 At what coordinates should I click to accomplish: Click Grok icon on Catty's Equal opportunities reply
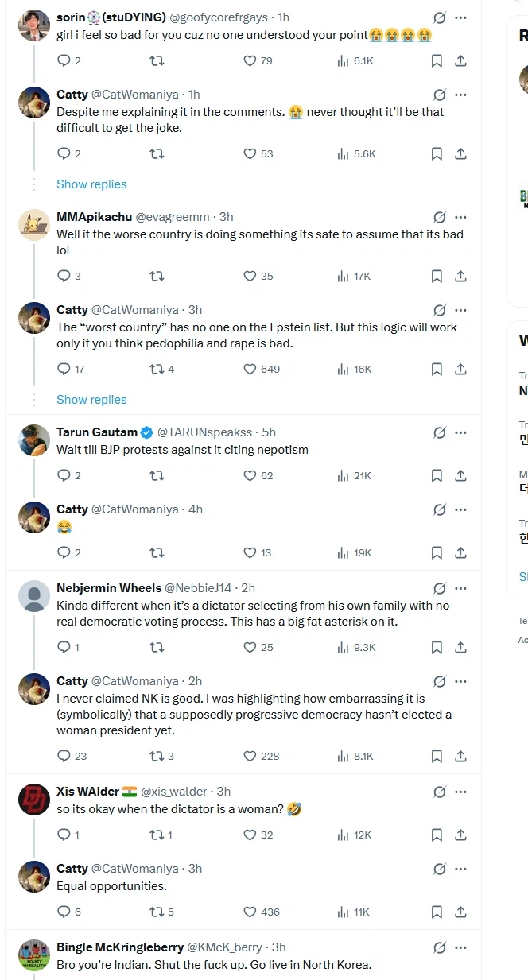pyautogui.click(x=439, y=869)
